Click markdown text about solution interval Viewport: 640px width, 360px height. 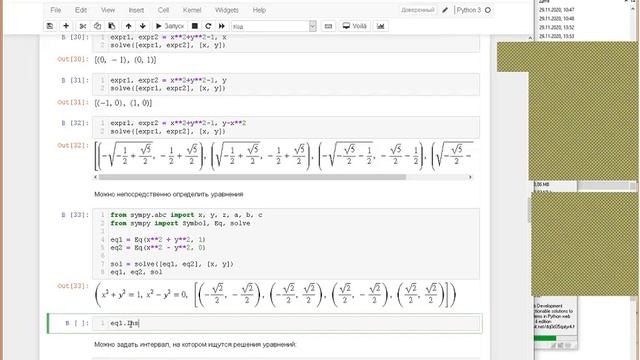click(195, 344)
